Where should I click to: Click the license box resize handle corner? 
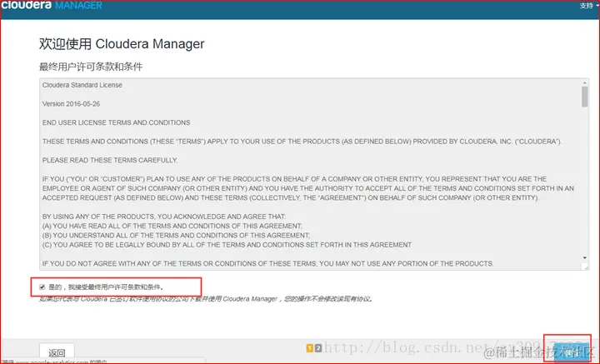[x=585, y=267]
